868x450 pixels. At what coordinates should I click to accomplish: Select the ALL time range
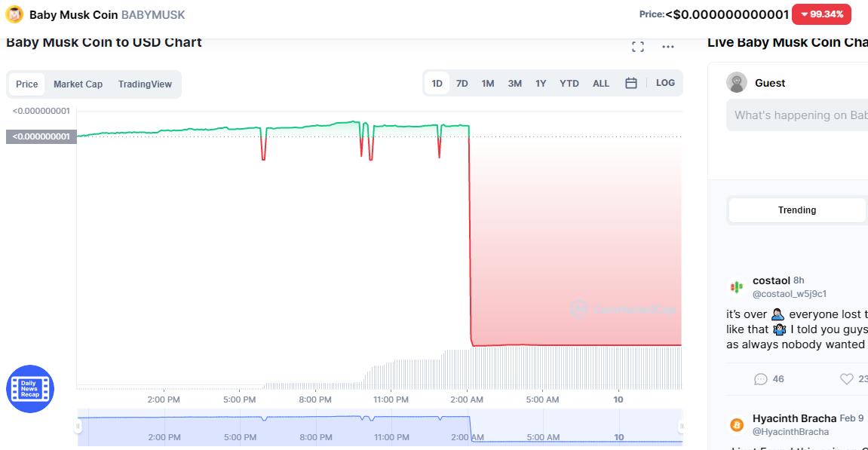(601, 83)
